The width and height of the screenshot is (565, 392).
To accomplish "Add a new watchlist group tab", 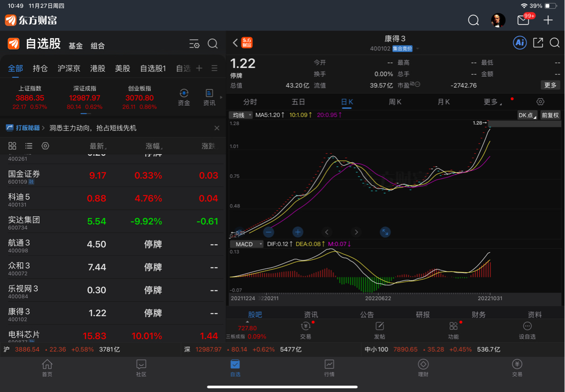I will point(199,68).
